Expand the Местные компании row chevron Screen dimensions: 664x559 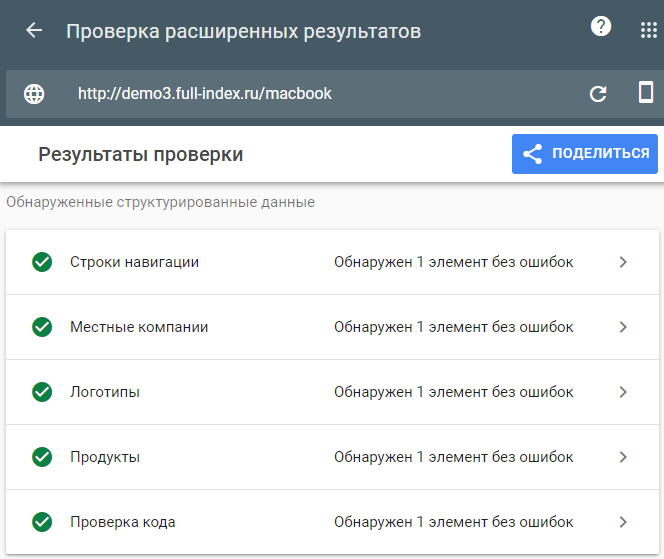tap(623, 327)
